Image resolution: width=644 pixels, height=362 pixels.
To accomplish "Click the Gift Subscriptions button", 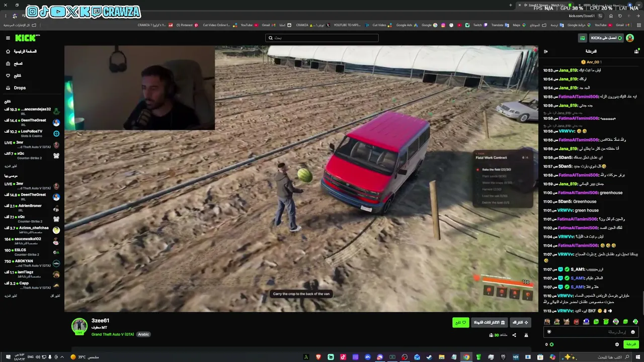I will tap(489, 322).
